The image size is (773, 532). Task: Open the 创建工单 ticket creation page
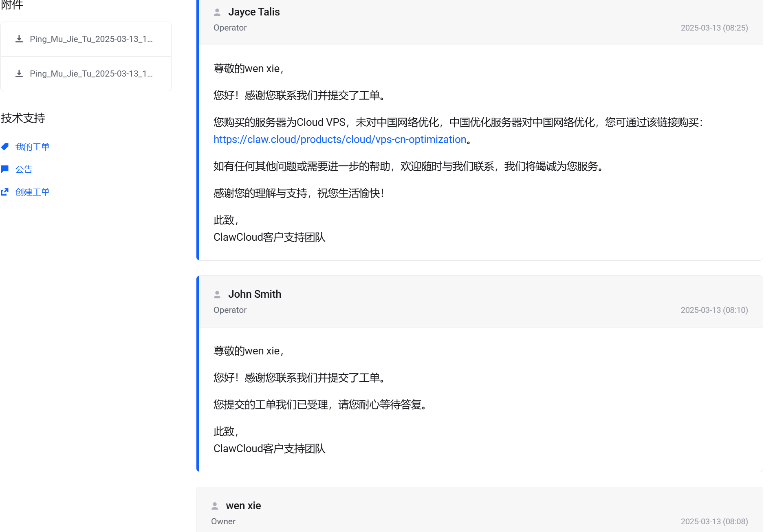33,191
